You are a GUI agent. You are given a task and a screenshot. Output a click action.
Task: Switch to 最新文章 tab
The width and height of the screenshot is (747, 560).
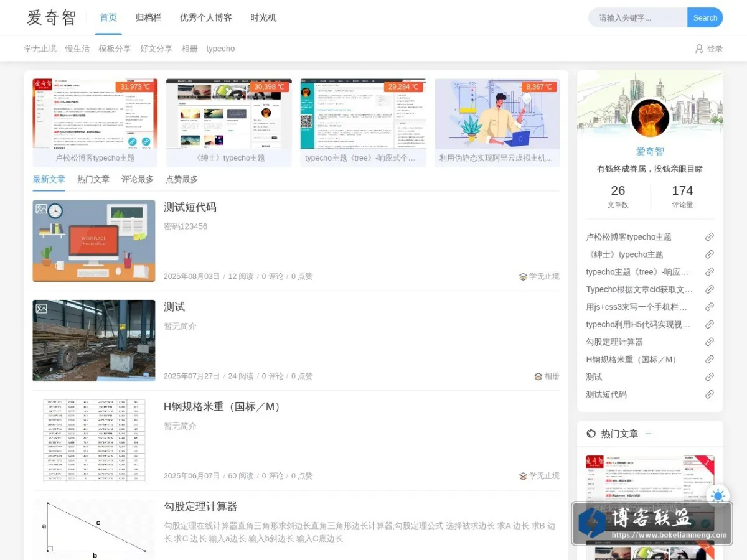tap(49, 179)
